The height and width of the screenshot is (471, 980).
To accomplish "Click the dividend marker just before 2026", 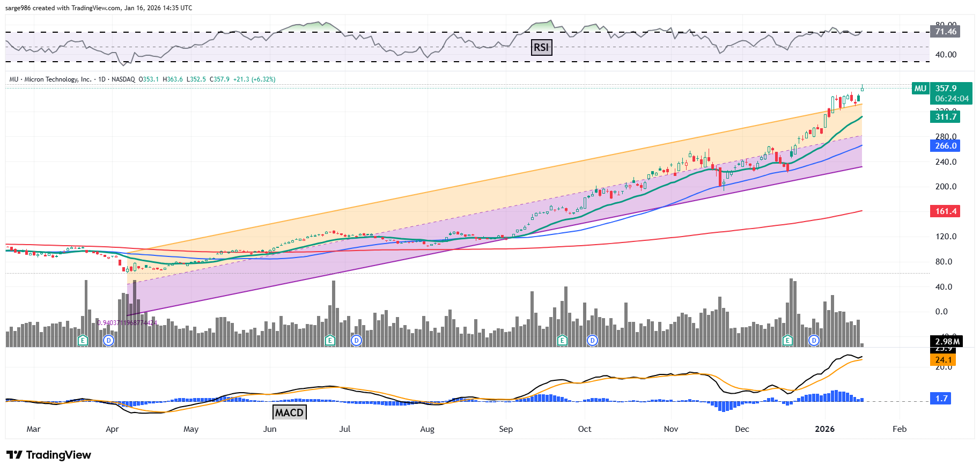I will (814, 340).
